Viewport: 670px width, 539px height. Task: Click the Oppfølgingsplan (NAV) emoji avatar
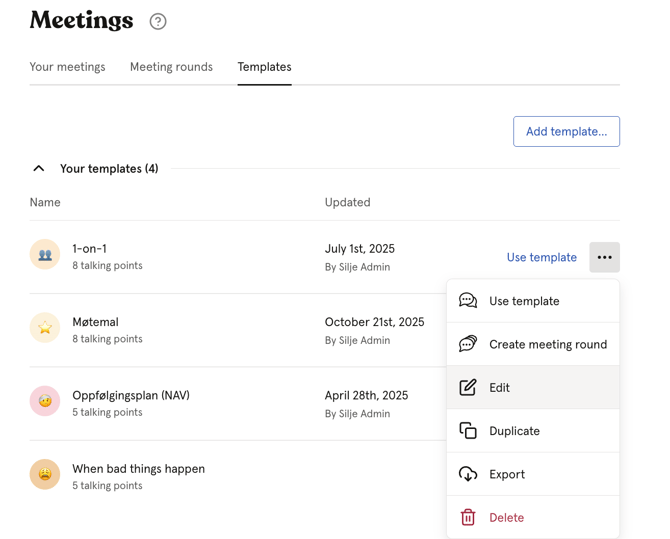(45, 401)
